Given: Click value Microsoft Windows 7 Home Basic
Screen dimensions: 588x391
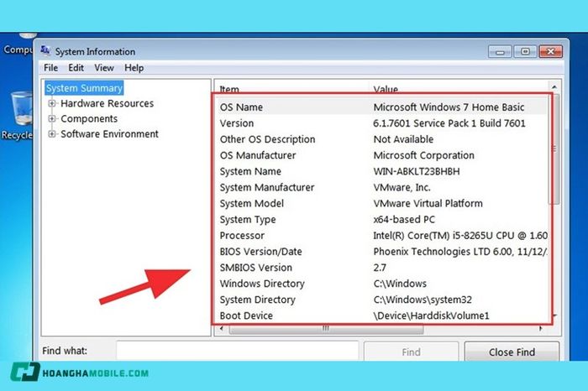Looking at the screenshot, I should pyautogui.click(x=449, y=107).
